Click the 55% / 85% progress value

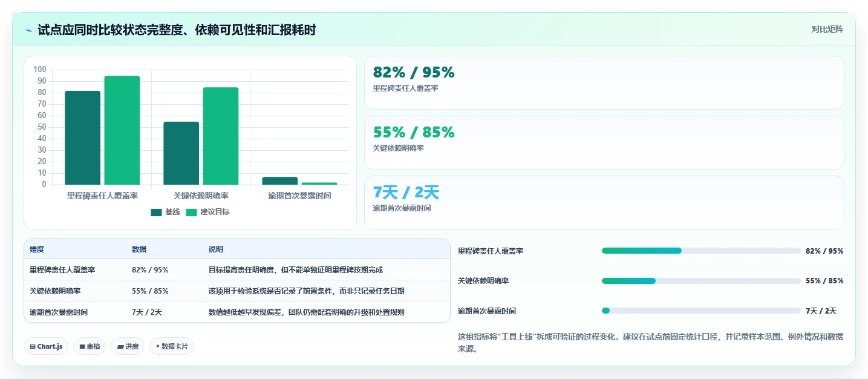(x=824, y=281)
